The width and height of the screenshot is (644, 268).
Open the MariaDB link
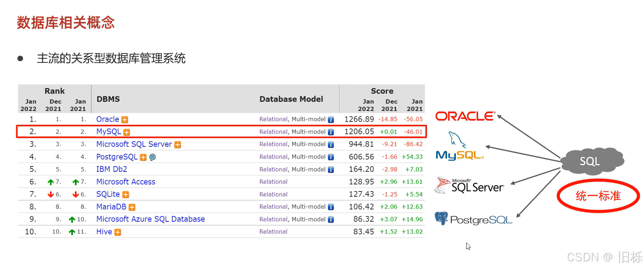coord(111,207)
